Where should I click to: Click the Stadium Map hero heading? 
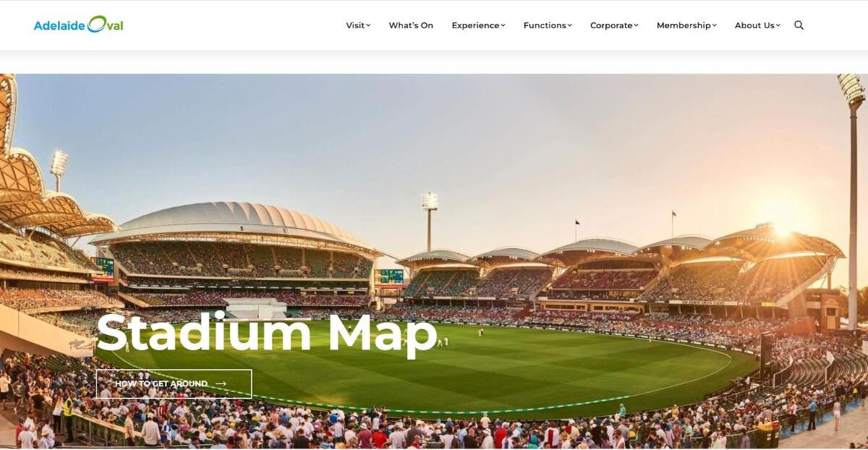coord(267,334)
